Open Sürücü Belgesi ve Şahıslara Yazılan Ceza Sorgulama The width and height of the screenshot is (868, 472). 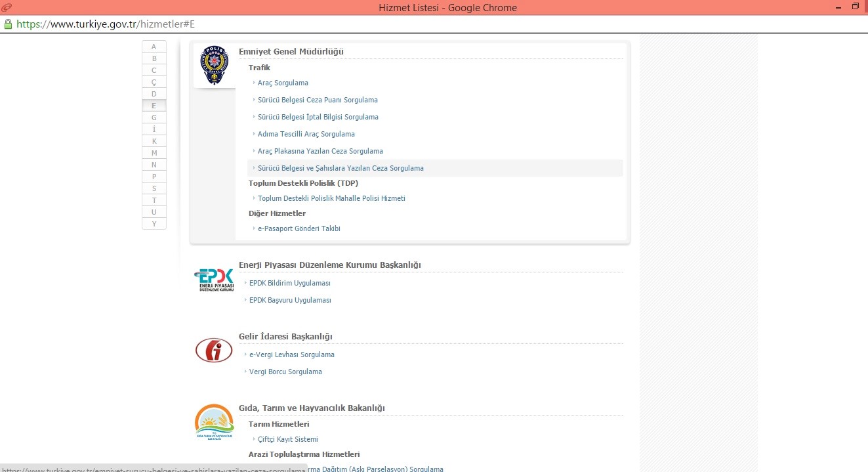click(341, 168)
